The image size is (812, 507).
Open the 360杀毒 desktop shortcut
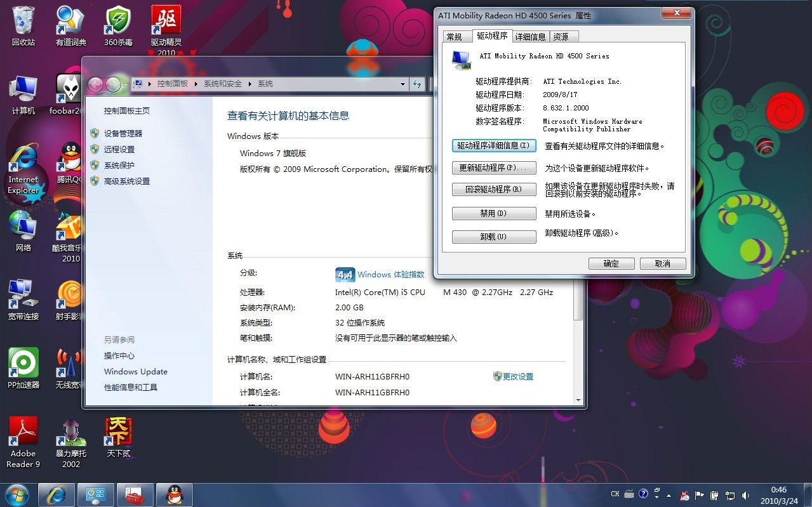[x=118, y=25]
